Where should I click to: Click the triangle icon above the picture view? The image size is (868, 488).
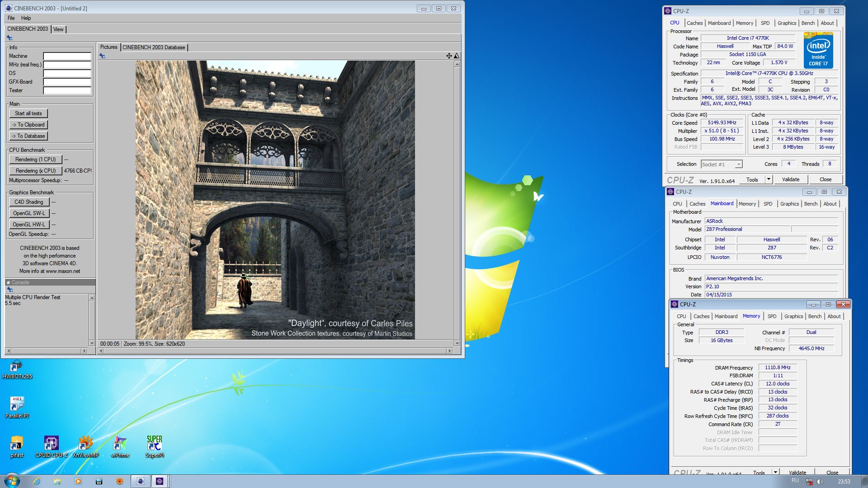point(457,56)
